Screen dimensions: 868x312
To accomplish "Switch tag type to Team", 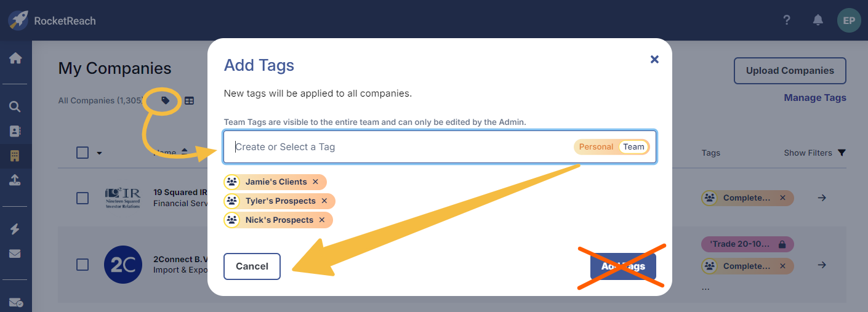I will (x=633, y=146).
